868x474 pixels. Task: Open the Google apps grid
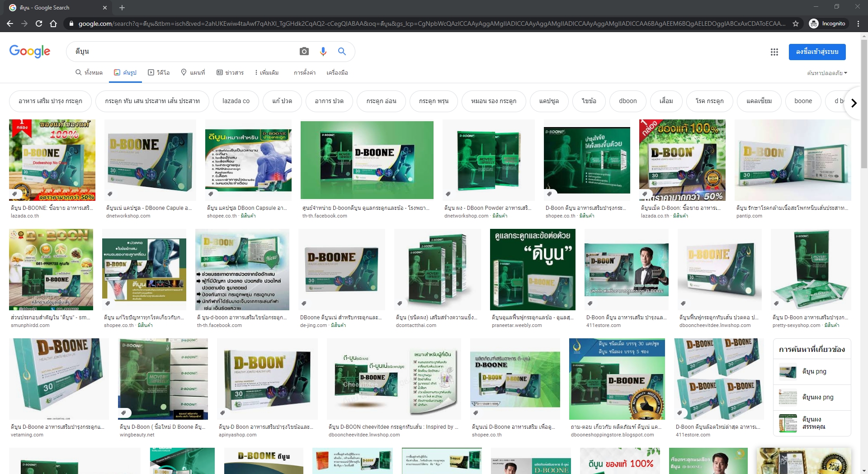(774, 52)
